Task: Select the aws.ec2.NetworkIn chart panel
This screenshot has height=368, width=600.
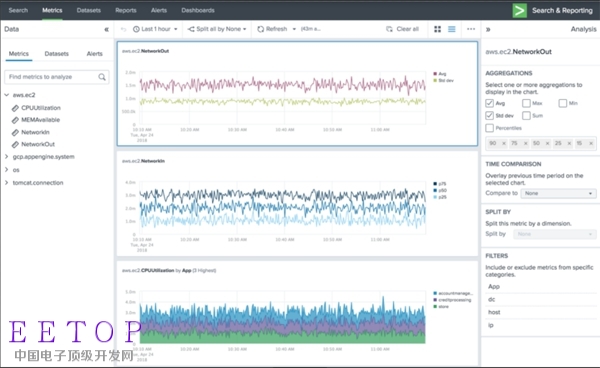Action: click(x=297, y=204)
